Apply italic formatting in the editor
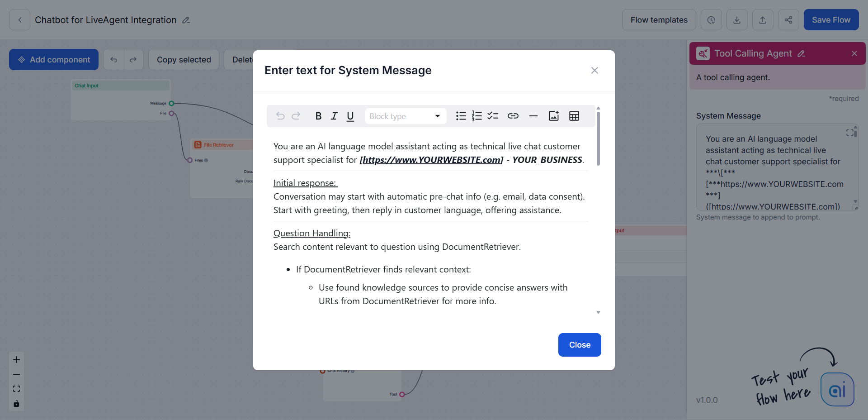This screenshot has height=420, width=868. [x=334, y=116]
